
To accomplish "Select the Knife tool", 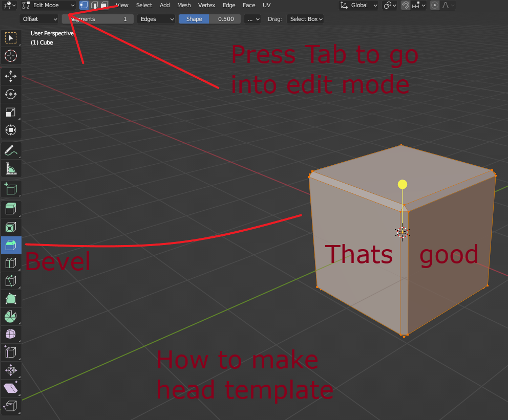I will pos(11,280).
